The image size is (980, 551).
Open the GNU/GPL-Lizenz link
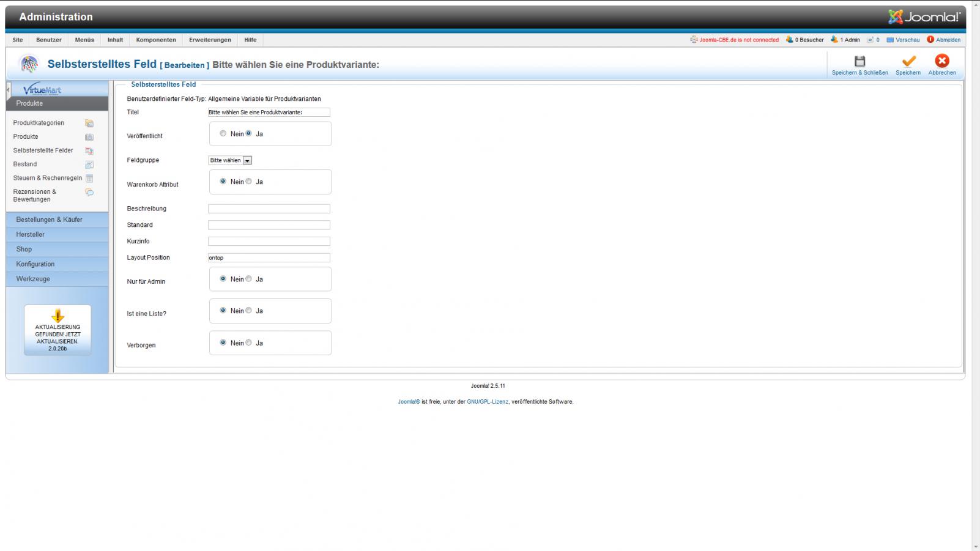pos(487,402)
